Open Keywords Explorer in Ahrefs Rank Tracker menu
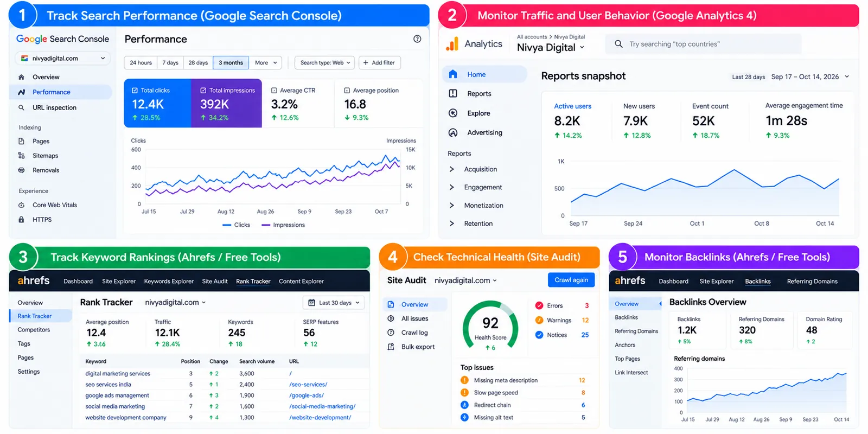This screenshot has height=434, width=868. 169,281
